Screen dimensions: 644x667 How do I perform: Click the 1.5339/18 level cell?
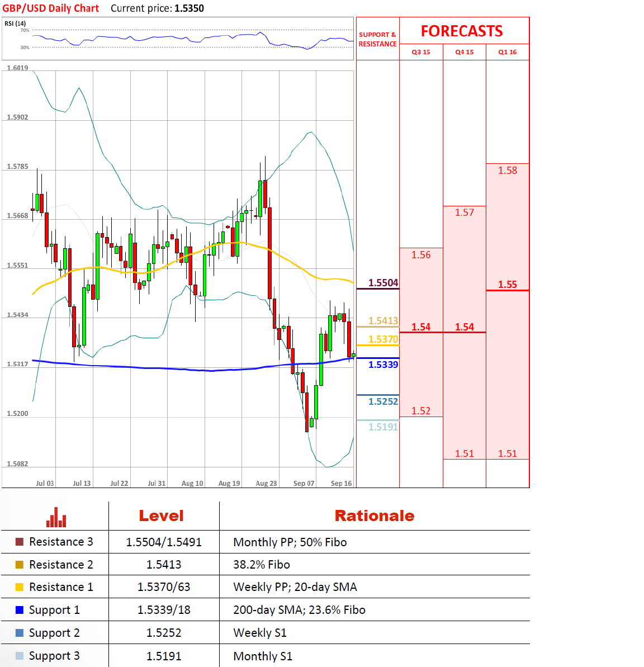pos(164,610)
